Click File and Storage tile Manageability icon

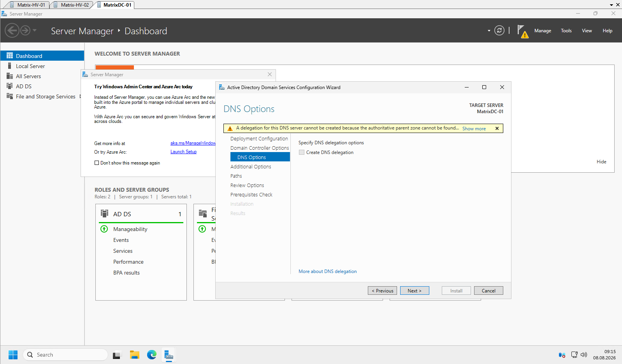click(202, 229)
